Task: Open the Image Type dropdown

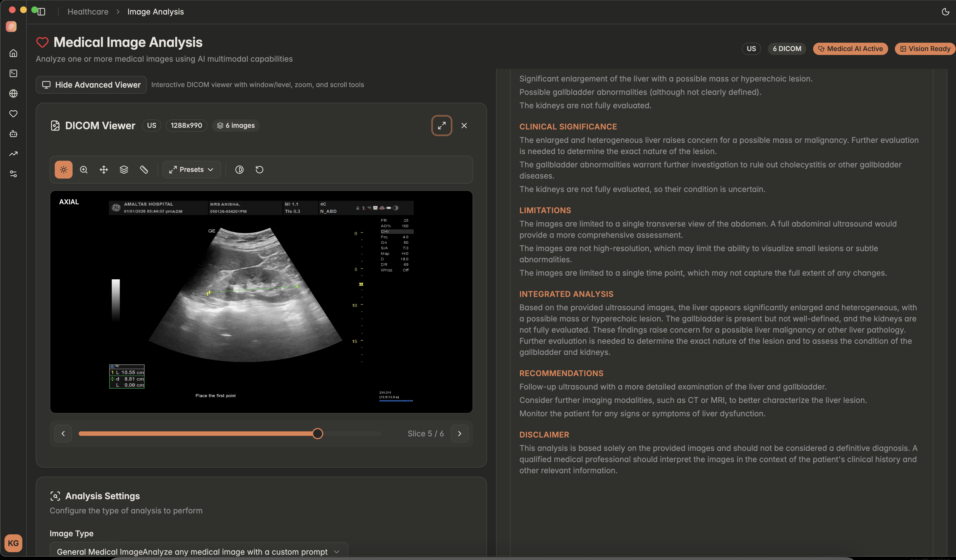Action: [198, 551]
